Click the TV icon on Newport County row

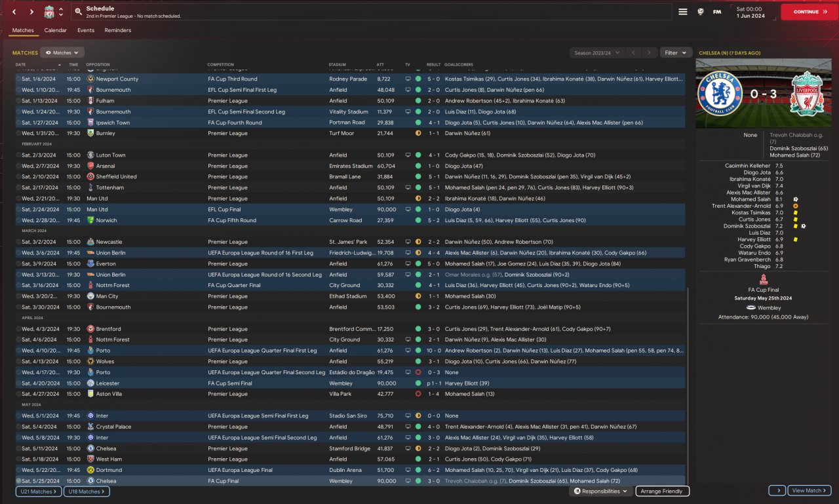408,79
